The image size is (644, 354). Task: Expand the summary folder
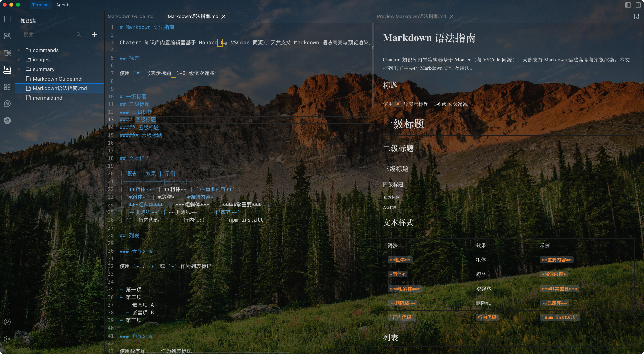click(x=19, y=69)
